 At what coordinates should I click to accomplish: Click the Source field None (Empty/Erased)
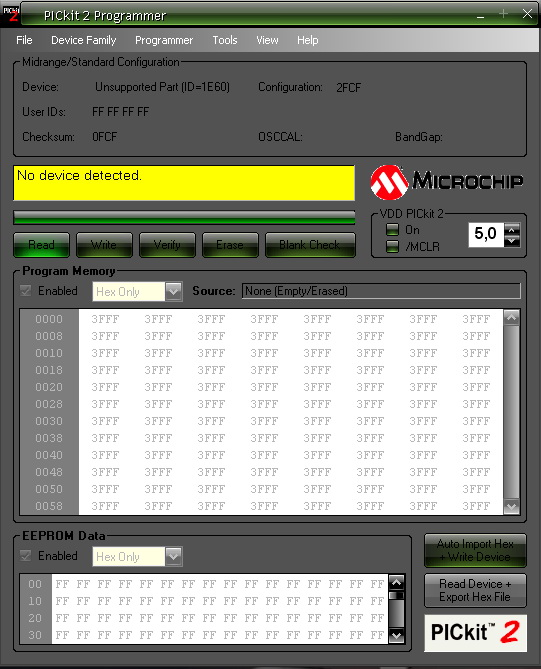click(381, 291)
